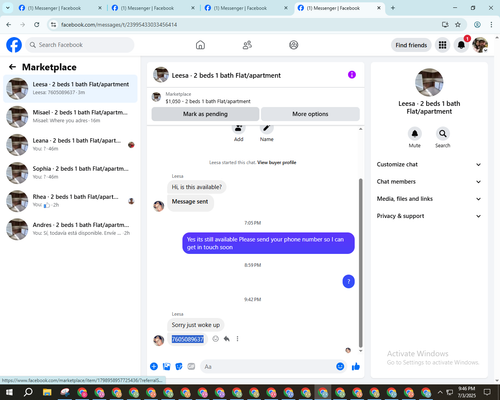Send a thumbs-up like
This screenshot has height=400, width=500.
point(356,366)
